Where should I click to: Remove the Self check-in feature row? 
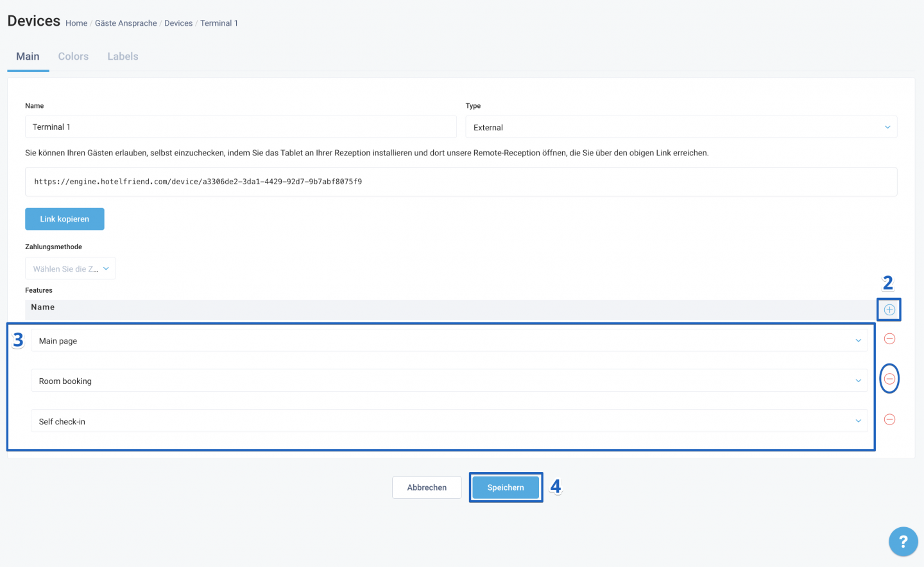(889, 419)
